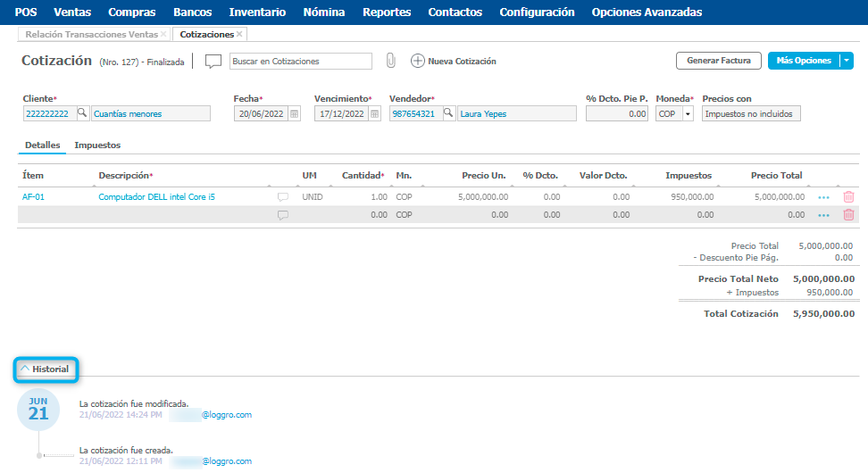Viewport: 868px width, 473px height.
Task: Expand the Más Opciones dropdown arrow
Action: coord(847,61)
